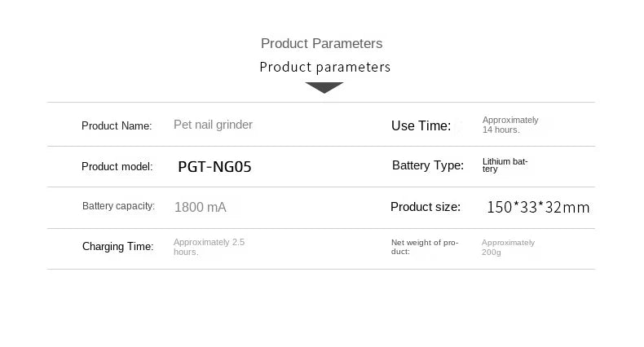This screenshot has width=644, height=347.
Task: Click the black "Product parameters" subtitle
Action: pos(324,67)
